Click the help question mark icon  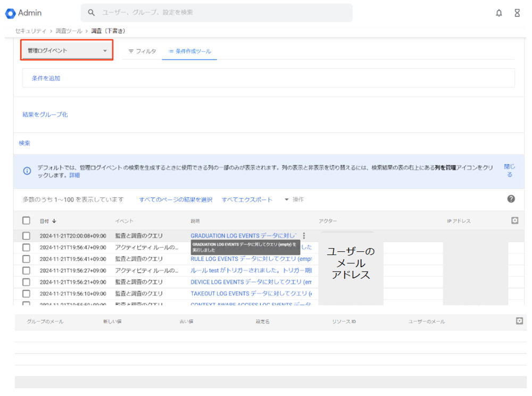pyautogui.click(x=511, y=199)
